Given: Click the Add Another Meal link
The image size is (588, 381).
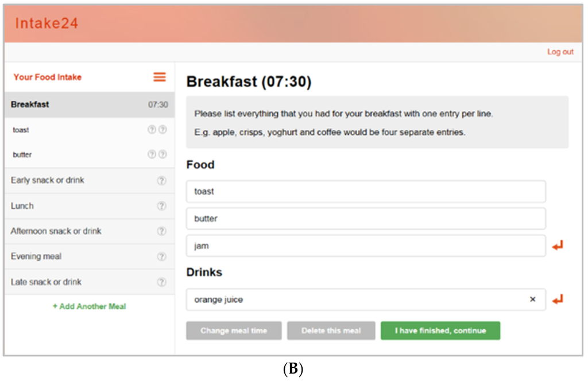Looking at the screenshot, I should [90, 306].
